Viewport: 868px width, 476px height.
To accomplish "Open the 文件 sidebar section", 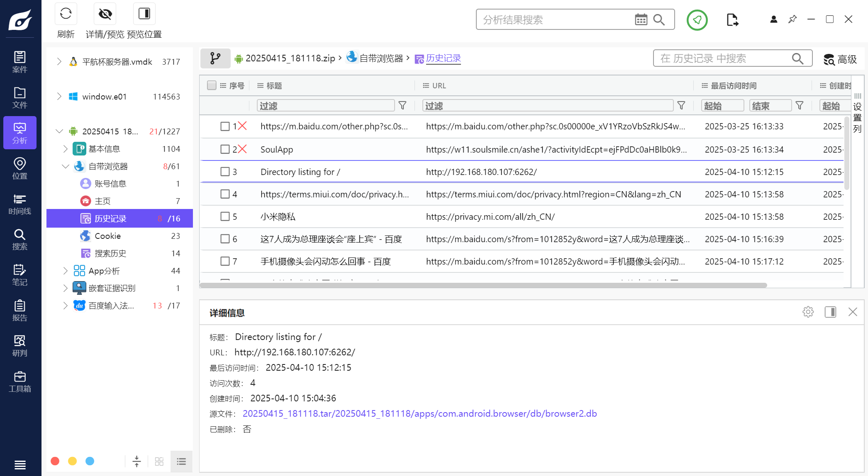I will coord(20,97).
